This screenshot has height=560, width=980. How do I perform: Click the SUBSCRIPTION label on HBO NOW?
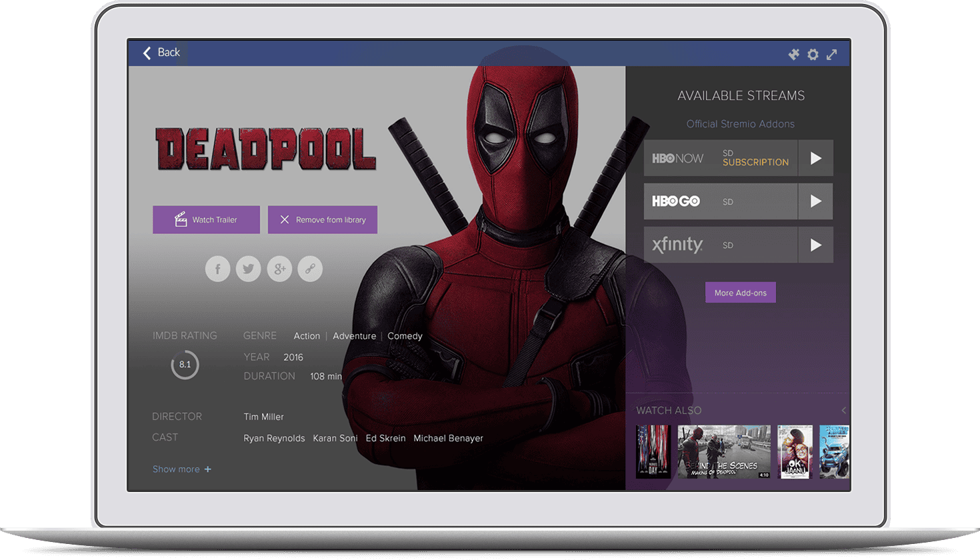click(755, 163)
